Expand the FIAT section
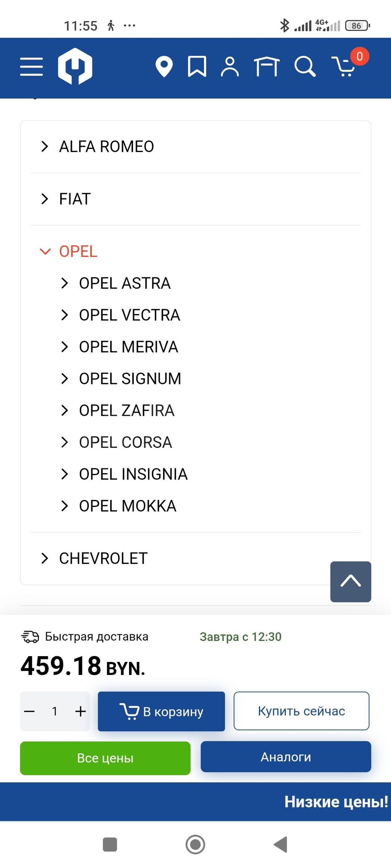Image resolution: width=391 pixels, height=868 pixels. point(196,199)
